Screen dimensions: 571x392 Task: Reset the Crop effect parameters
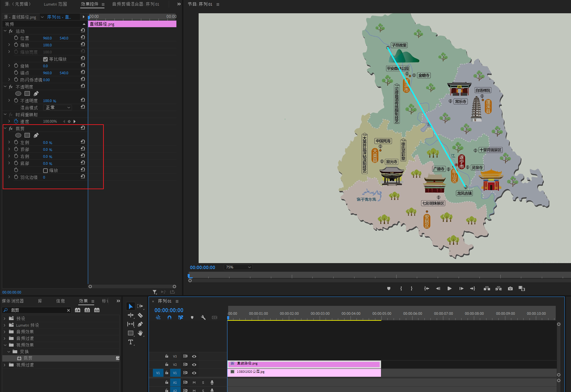83,128
